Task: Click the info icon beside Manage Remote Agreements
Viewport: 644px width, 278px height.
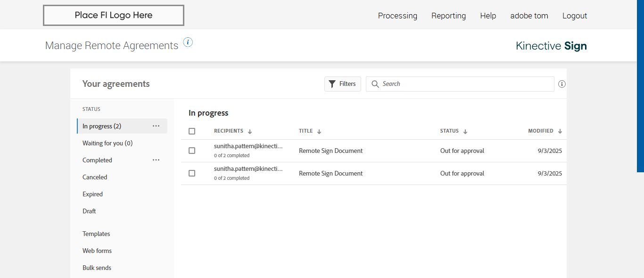Action: click(x=188, y=42)
